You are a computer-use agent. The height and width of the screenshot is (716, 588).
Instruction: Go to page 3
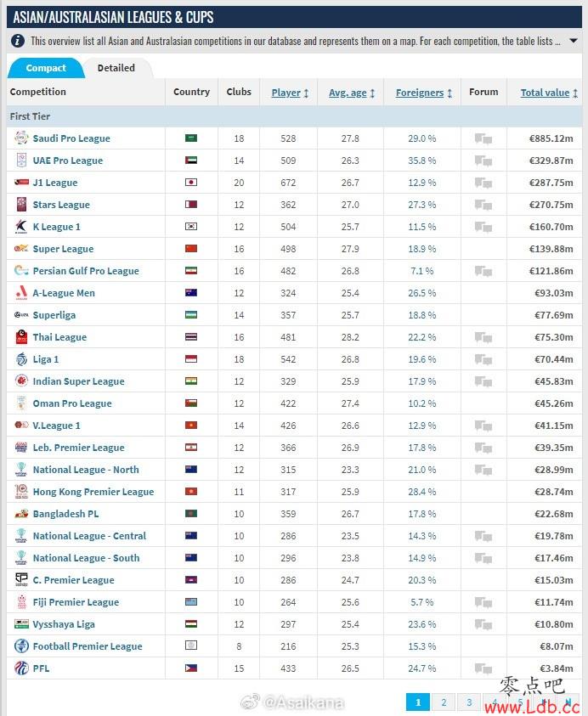coord(469,702)
